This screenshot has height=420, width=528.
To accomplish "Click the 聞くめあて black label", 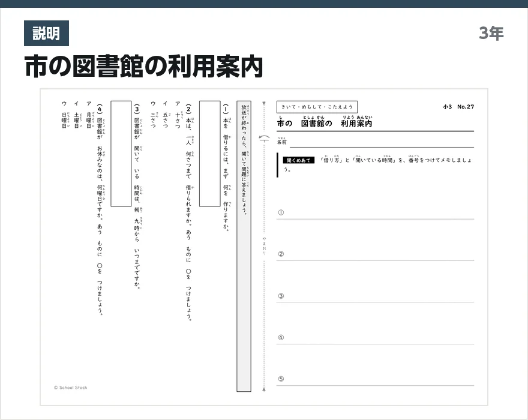I will tap(298, 160).
